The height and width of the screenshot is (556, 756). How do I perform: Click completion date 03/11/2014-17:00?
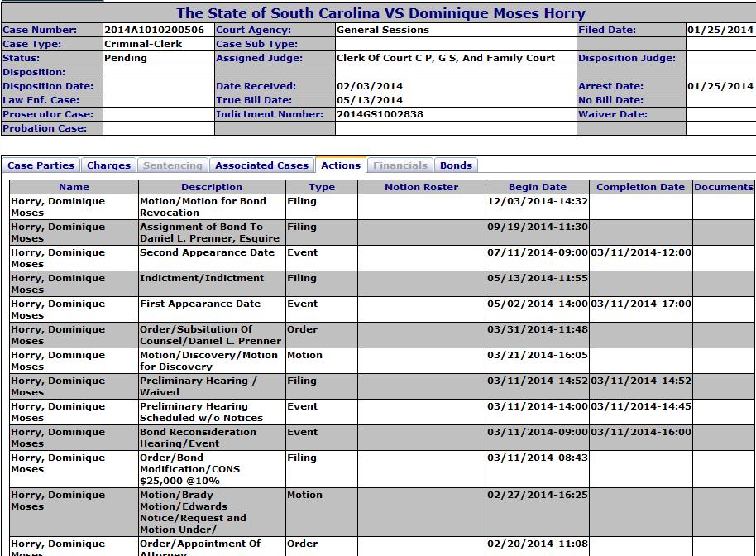(x=641, y=304)
